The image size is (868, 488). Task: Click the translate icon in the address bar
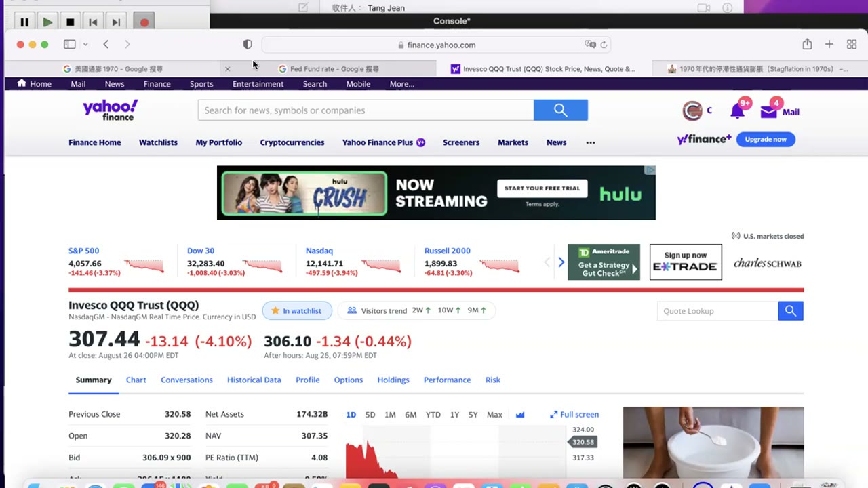[590, 45]
